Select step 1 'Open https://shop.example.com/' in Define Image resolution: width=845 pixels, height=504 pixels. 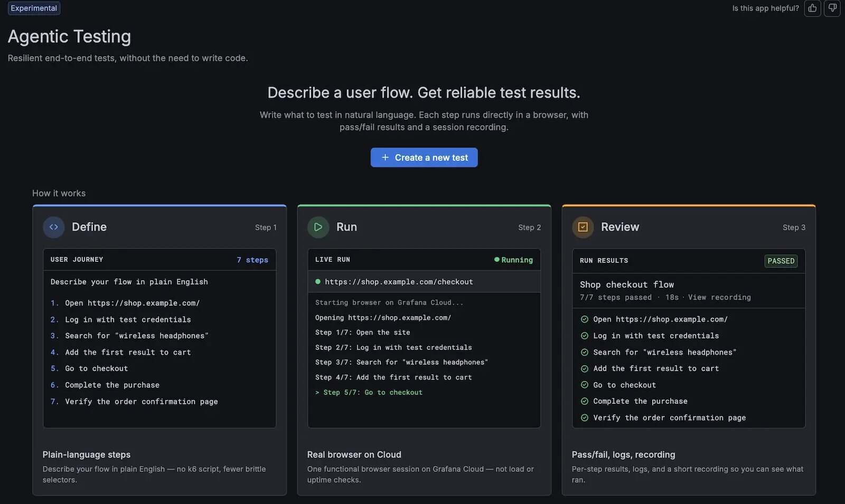pyautogui.click(x=132, y=303)
